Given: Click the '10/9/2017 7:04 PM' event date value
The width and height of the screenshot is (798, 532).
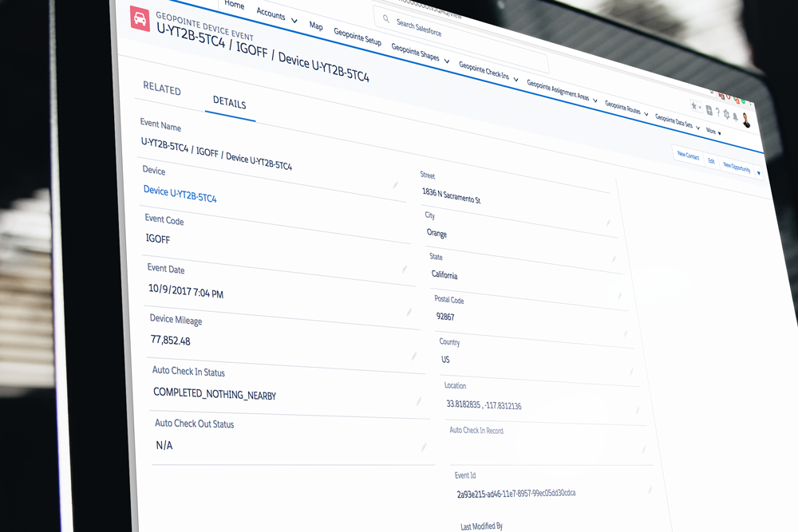Looking at the screenshot, I should click(186, 291).
